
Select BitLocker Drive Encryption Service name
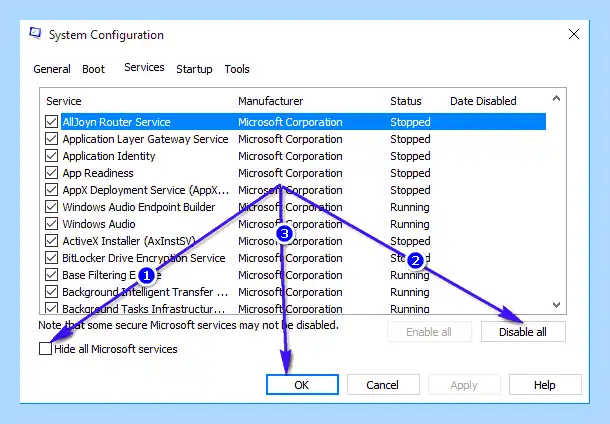click(x=144, y=258)
